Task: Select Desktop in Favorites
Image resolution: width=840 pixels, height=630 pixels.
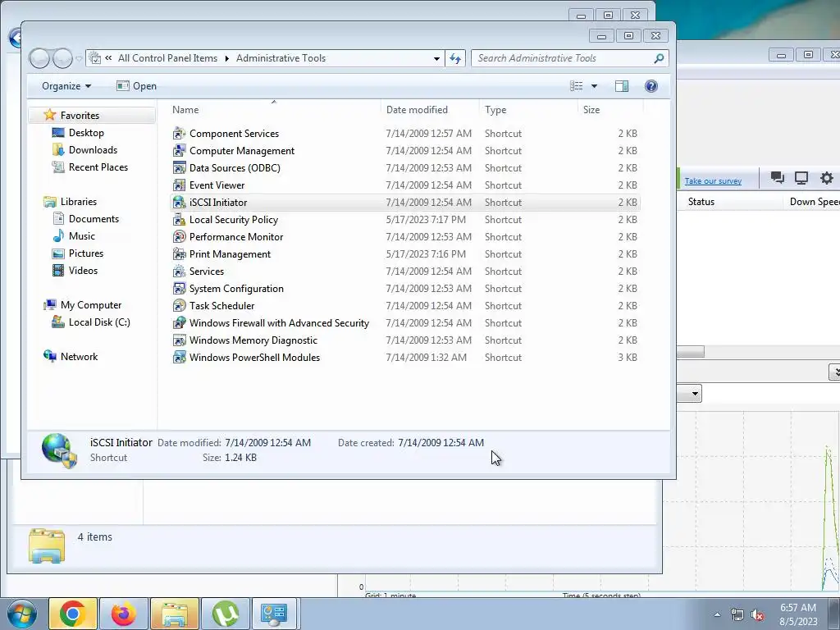Action: click(86, 133)
